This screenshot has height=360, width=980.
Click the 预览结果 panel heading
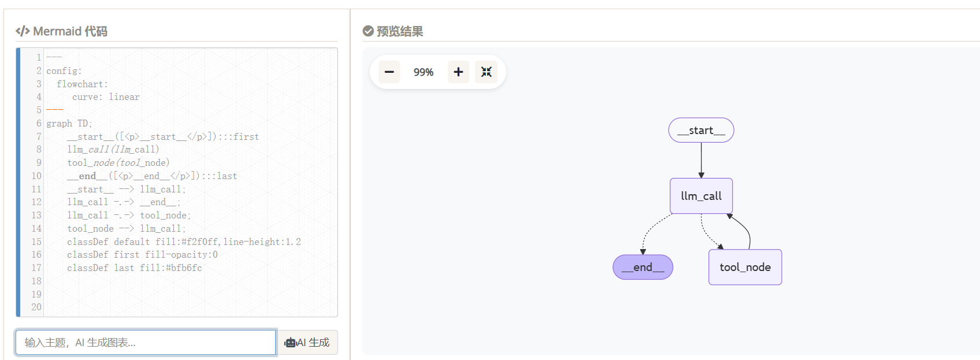[400, 31]
